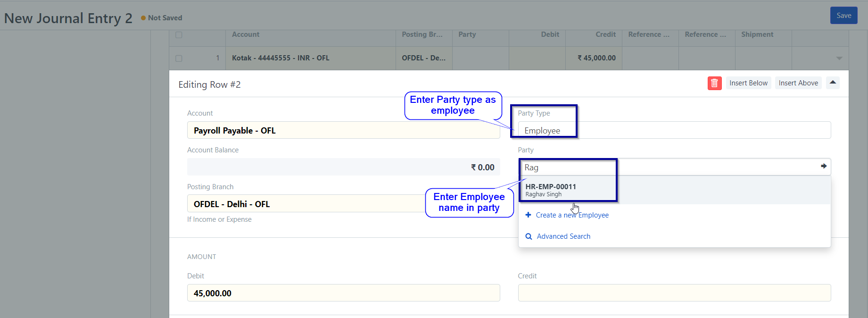The image size is (868, 318).
Task: Click the Party column header
Action: pyautogui.click(x=467, y=34)
